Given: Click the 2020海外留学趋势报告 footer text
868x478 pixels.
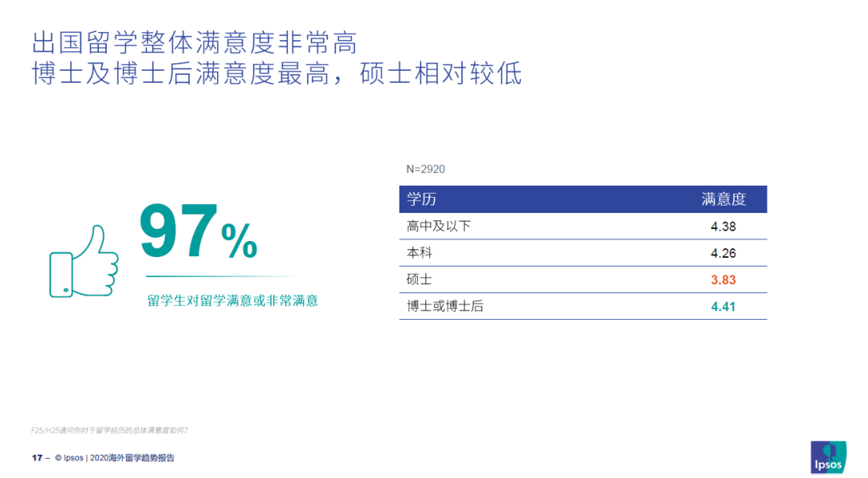Looking at the screenshot, I should coord(132,458).
